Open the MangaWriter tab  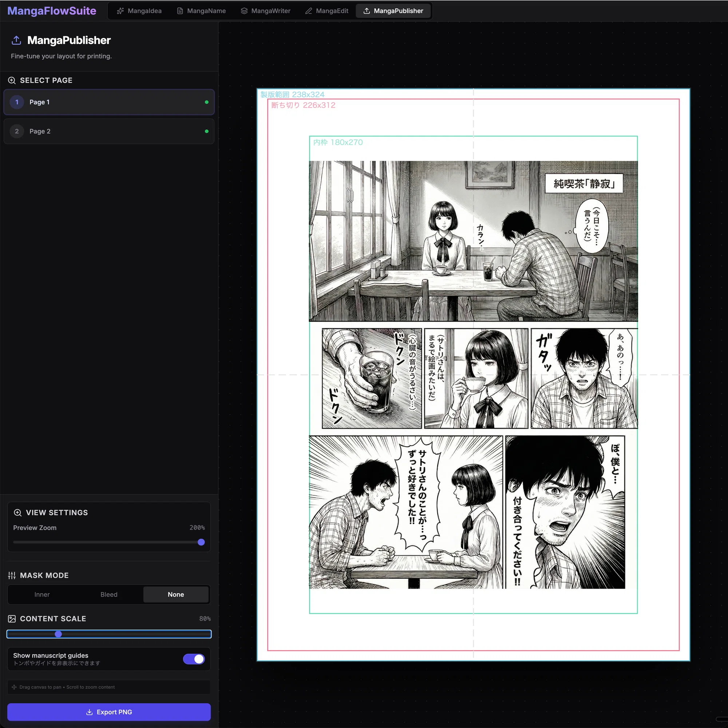(266, 11)
